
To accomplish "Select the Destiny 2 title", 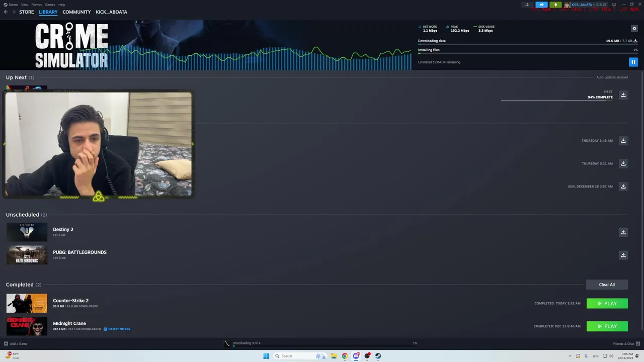I will point(63,229).
